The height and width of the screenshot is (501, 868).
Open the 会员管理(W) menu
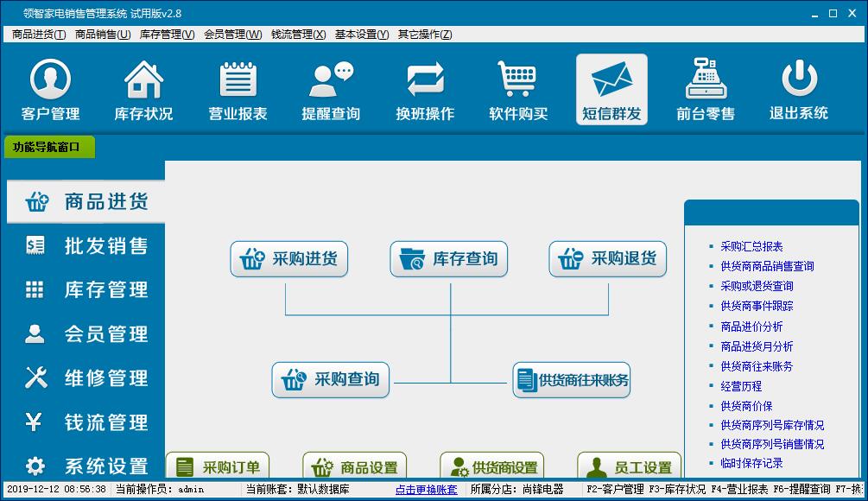232,35
